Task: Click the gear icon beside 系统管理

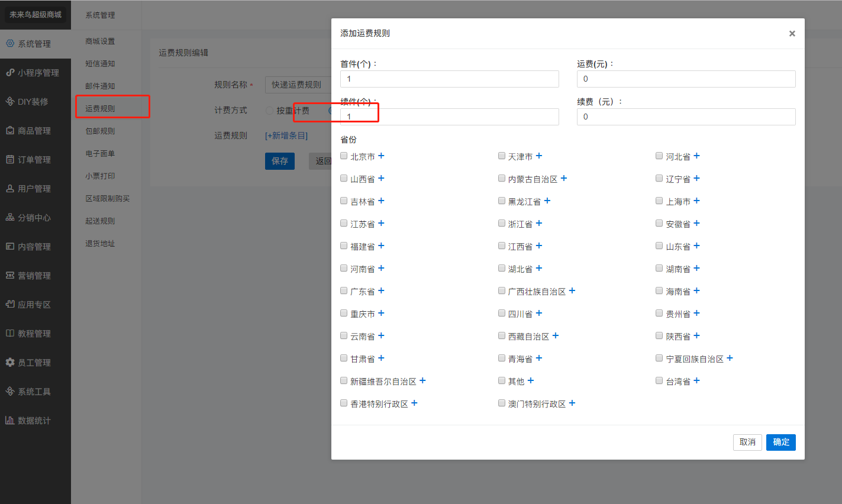Action: coord(10,44)
